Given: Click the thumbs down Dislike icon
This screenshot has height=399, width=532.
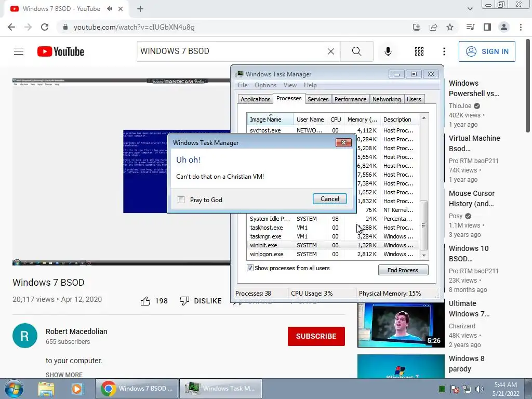Looking at the screenshot, I should (184, 301).
